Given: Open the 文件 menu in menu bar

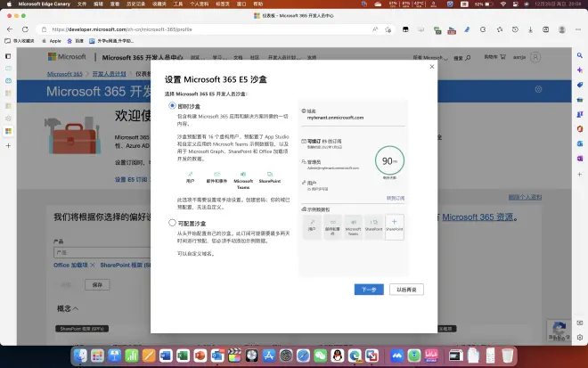Looking at the screenshot, I should [x=82, y=4].
